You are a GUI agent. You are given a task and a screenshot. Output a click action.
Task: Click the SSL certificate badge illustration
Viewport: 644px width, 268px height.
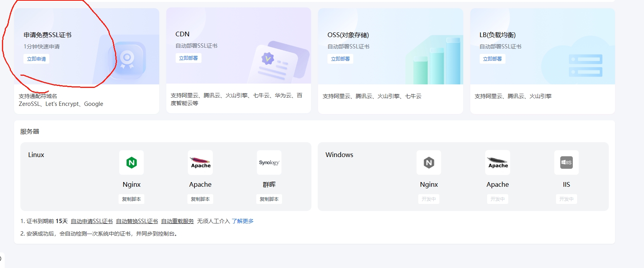[x=127, y=60]
